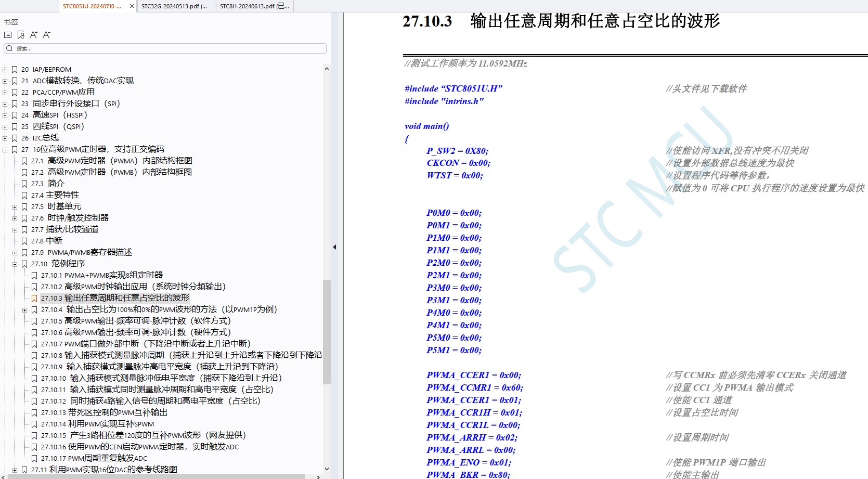
Task: Open bookmark 27.10.16 使用PWM的CEN启动PWMA定时器
Action: (x=140, y=447)
